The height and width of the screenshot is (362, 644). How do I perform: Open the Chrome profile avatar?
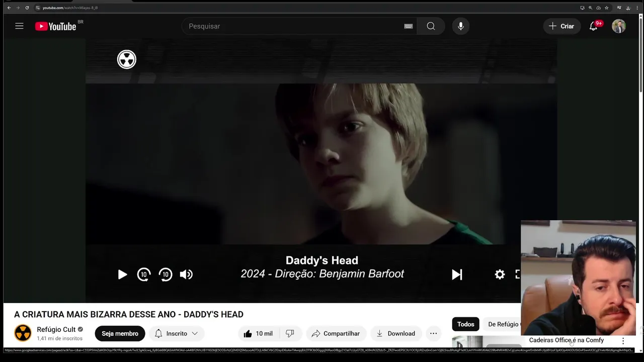pos(628,8)
